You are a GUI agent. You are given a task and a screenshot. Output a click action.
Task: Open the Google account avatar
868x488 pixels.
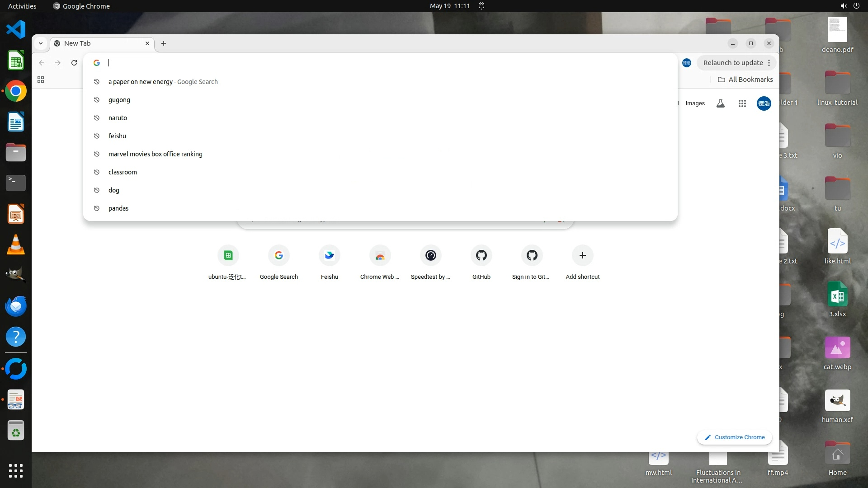[x=764, y=103]
